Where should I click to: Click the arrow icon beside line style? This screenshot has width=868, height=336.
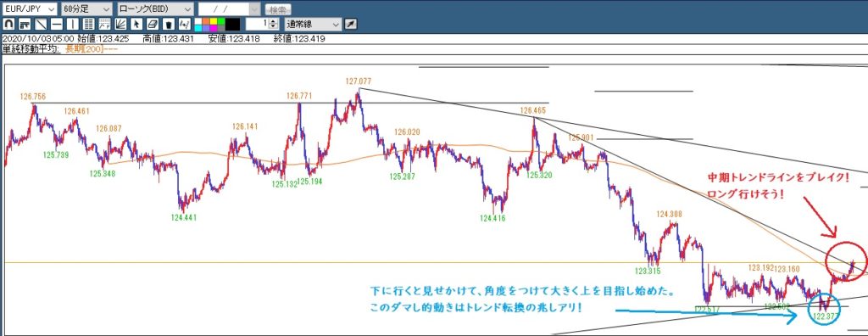click(x=351, y=24)
